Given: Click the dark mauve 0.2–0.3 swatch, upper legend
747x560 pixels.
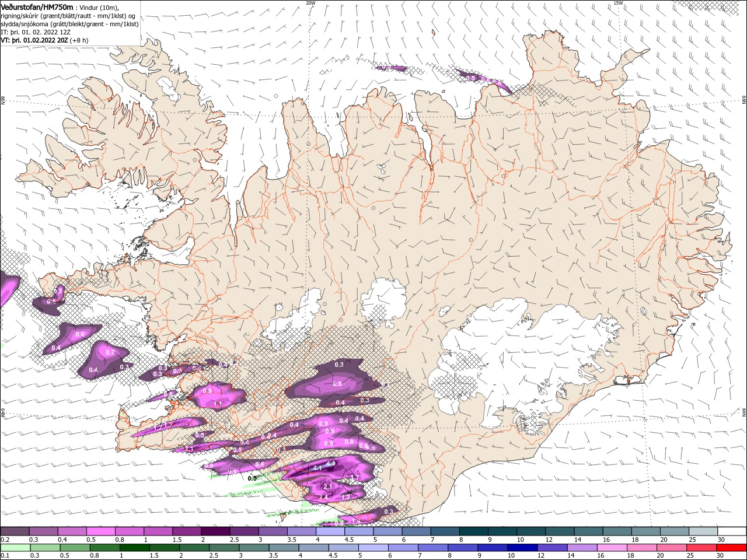Looking at the screenshot, I should point(15,531).
